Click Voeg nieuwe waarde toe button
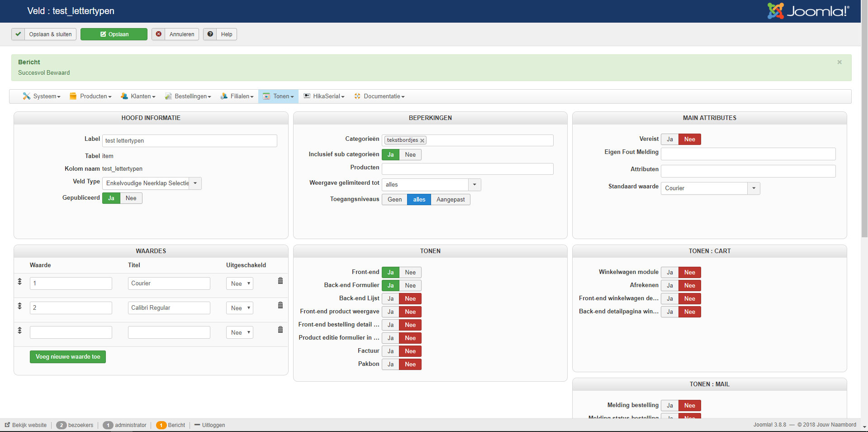The width and height of the screenshot is (868, 432). (68, 357)
